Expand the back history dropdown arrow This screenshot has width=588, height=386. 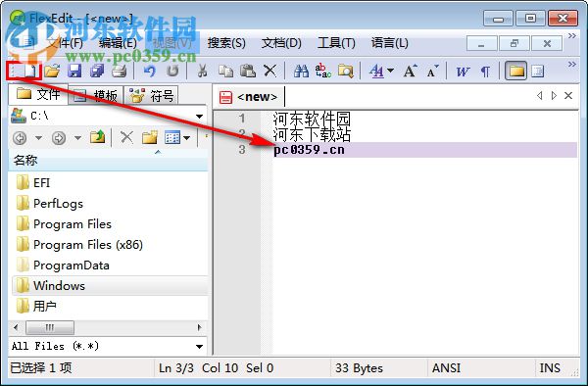click(x=38, y=138)
